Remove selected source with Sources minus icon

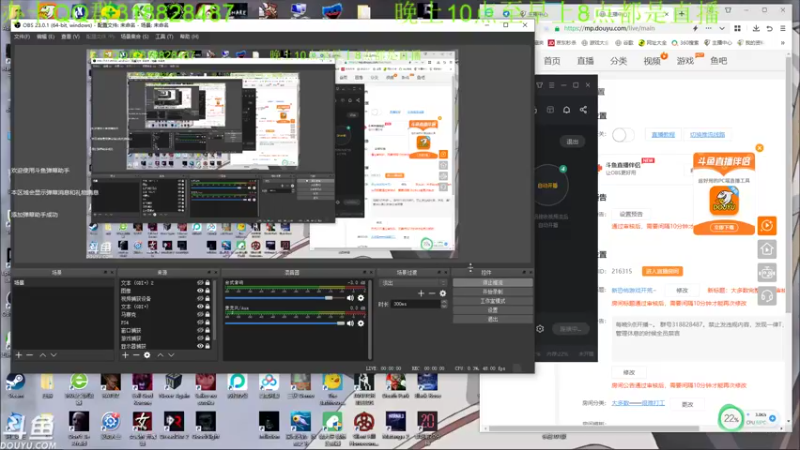coord(136,355)
